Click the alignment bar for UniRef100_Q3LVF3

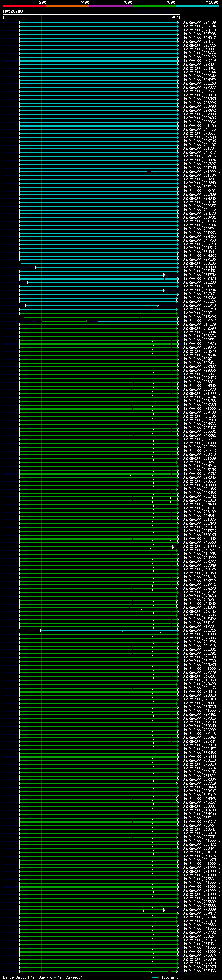click(92, 306)
